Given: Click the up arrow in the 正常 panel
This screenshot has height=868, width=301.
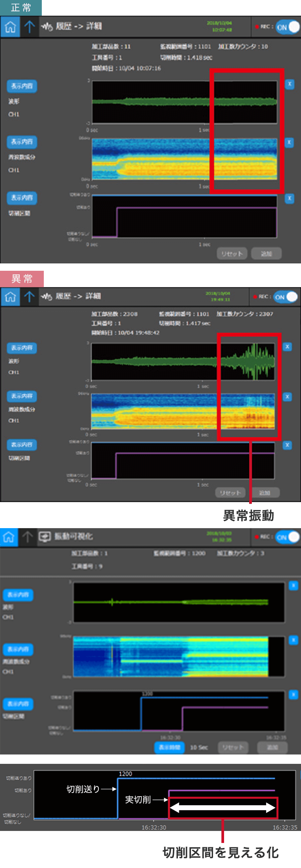Looking at the screenshot, I should 29,27.
